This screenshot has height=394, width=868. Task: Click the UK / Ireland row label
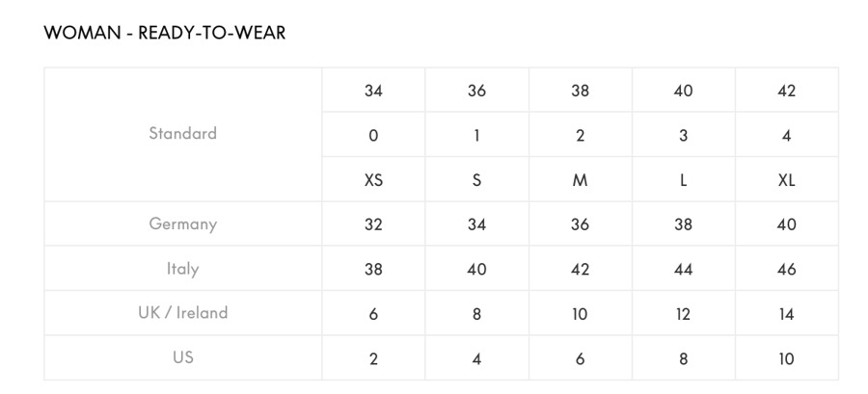[x=182, y=313]
